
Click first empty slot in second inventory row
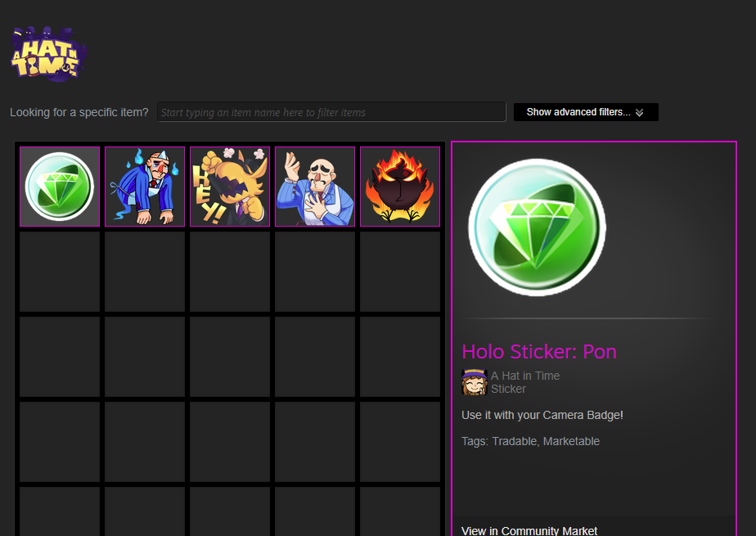(x=60, y=272)
